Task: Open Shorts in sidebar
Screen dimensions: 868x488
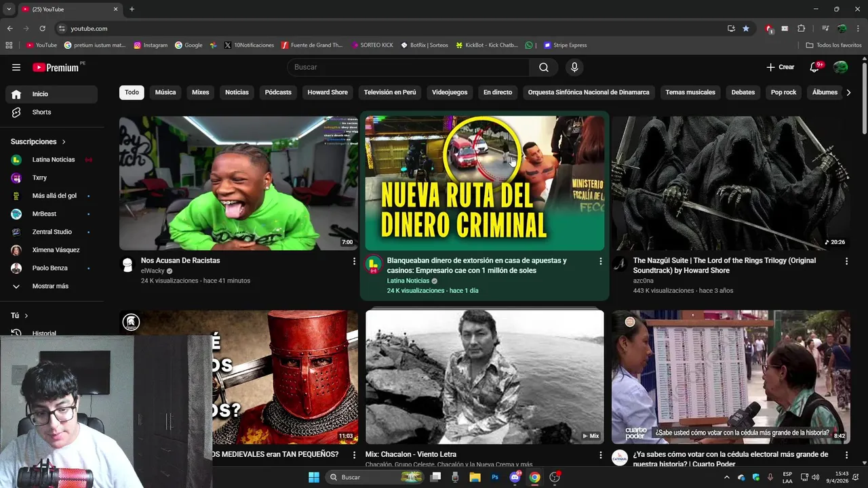Action: (x=52, y=112)
